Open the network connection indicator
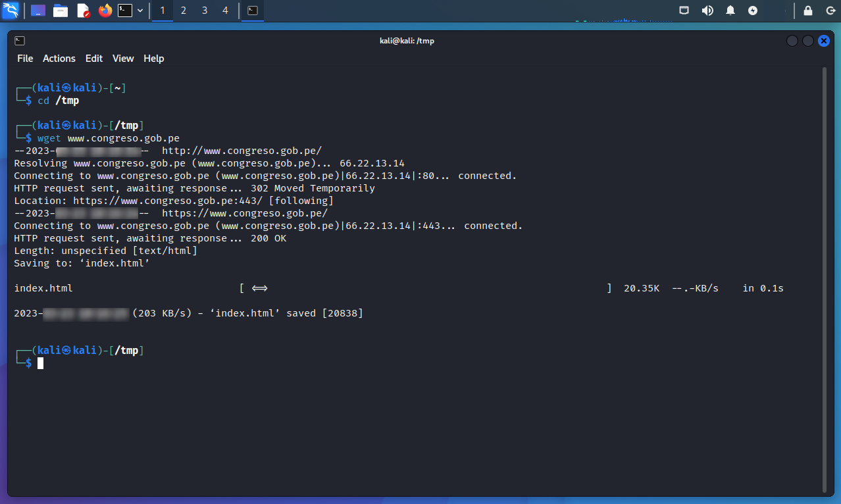This screenshot has height=504, width=841. 684,11
